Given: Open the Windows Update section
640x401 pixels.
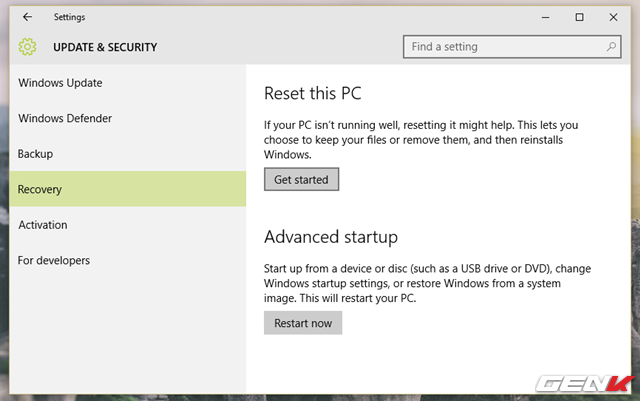Looking at the screenshot, I should (60, 83).
